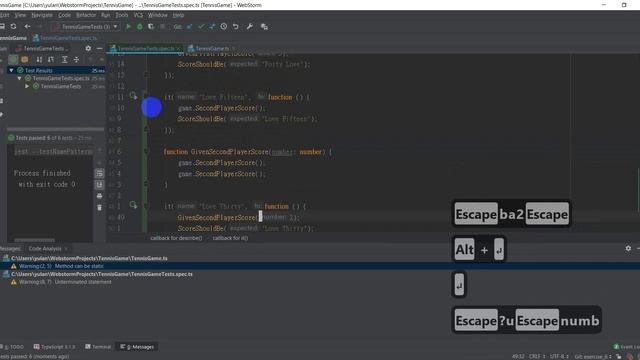The width and height of the screenshot is (640, 360).
Task: Open the View menu
Action: pos(20,15)
